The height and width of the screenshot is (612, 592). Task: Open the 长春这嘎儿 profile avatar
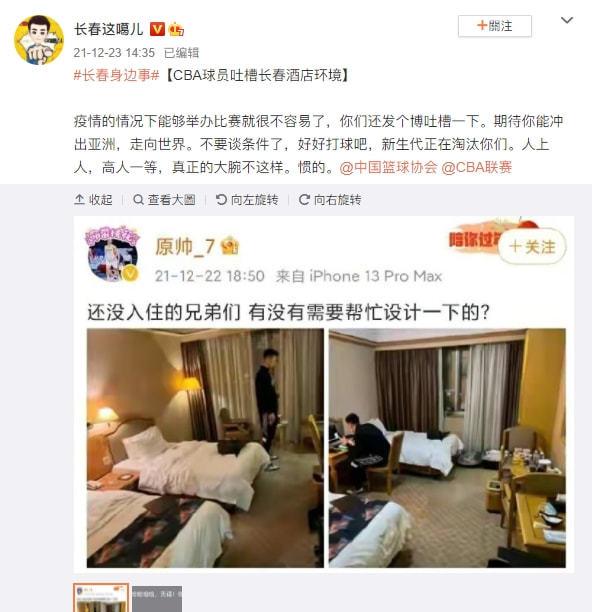39,40
